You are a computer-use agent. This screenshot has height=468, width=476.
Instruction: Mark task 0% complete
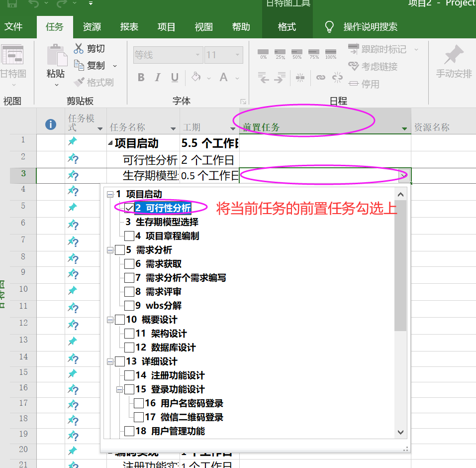(263, 54)
